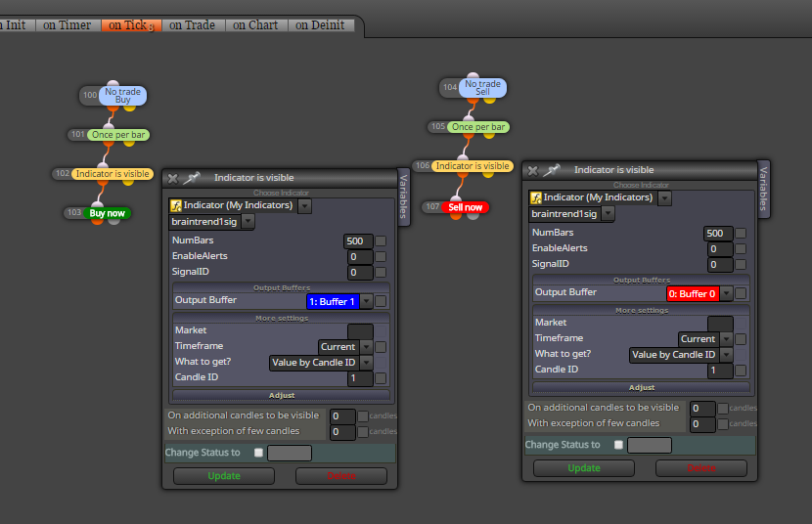Enable right panel Change Status to checkbox
The height and width of the screenshot is (524, 812).
point(618,445)
